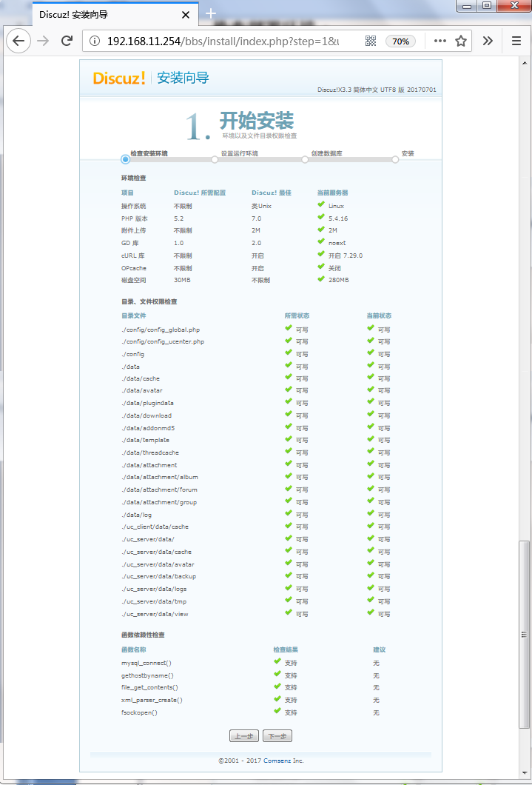Click the 安装向导 header title
The height and width of the screenshot is (785, 532).
coord(183,78)
